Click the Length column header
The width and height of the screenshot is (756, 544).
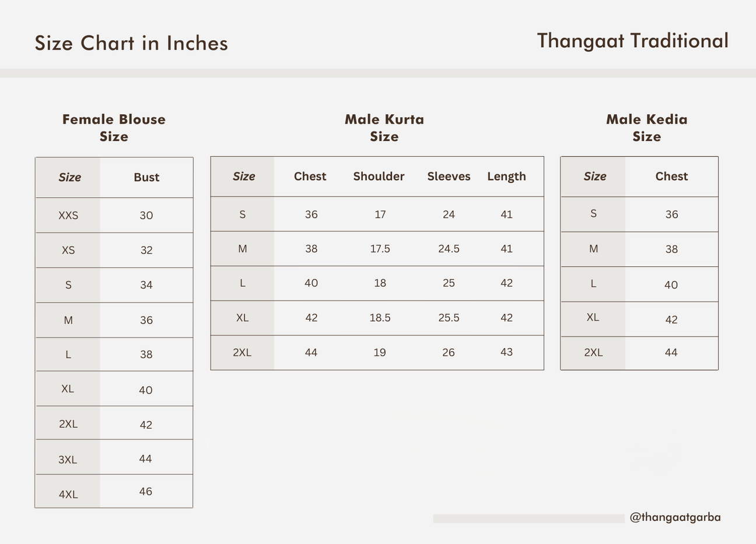(x=506, y=177)
